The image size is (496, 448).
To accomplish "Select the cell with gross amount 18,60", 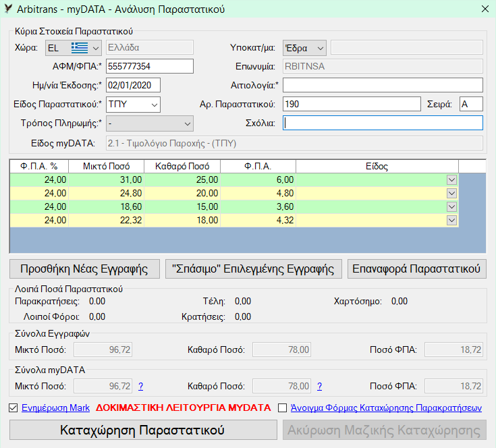I will click(107, 206).
